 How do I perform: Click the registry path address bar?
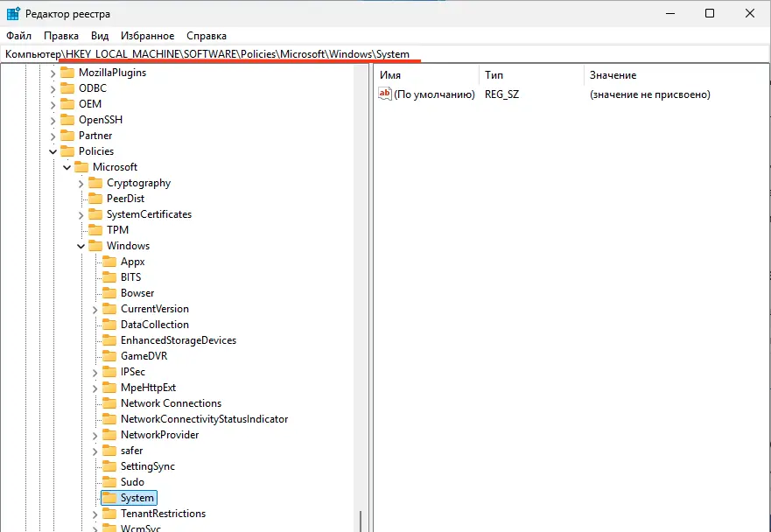[385, 54]
